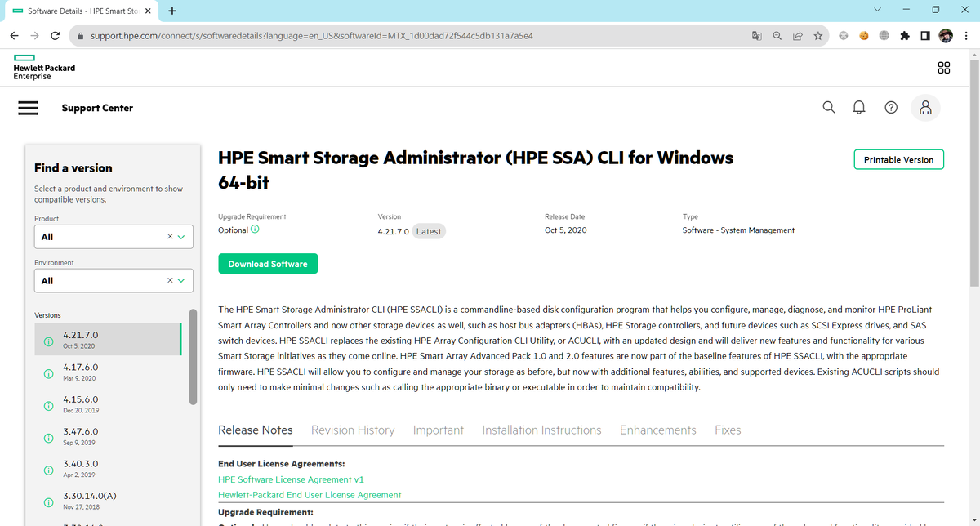Screen dimensions: 980x526
Task: Bookmark this page with the star icon
Action: 817,36
